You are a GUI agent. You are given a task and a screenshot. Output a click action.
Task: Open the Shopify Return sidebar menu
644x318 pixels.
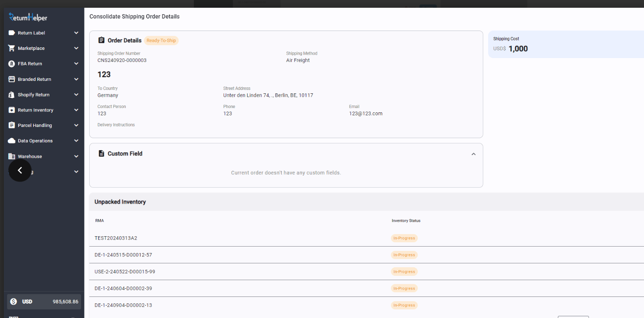(34, 95)
